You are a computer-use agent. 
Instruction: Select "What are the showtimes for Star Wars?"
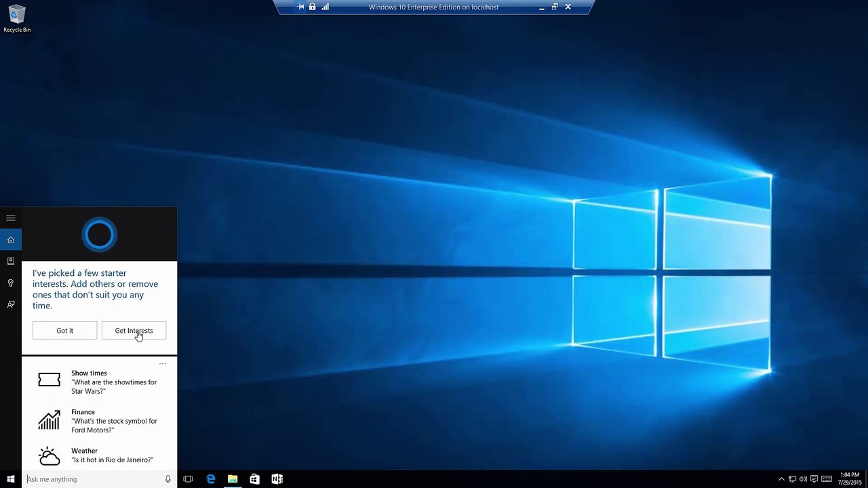coord(114,386)
